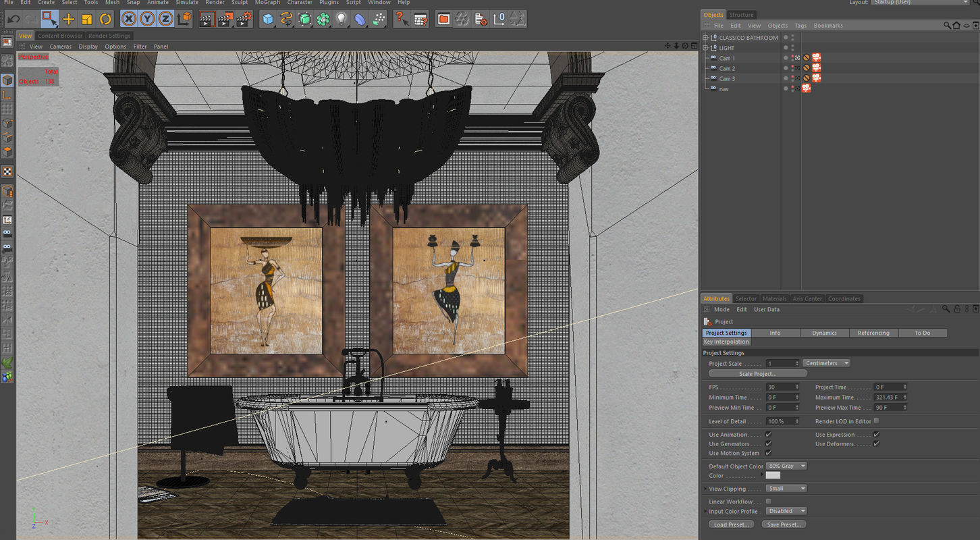Open Content Browser tab
The width and height of the screenshot is (980, 540).
(60, 36)
